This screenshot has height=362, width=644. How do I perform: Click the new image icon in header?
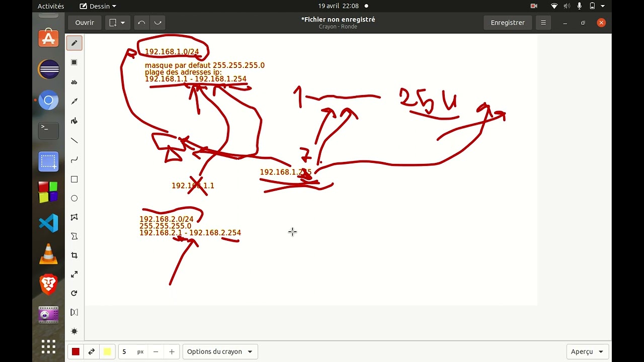pos(113,23)
